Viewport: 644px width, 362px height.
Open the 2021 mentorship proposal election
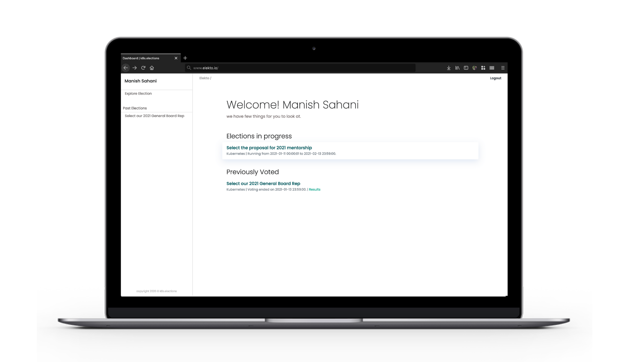pos(269,148)
